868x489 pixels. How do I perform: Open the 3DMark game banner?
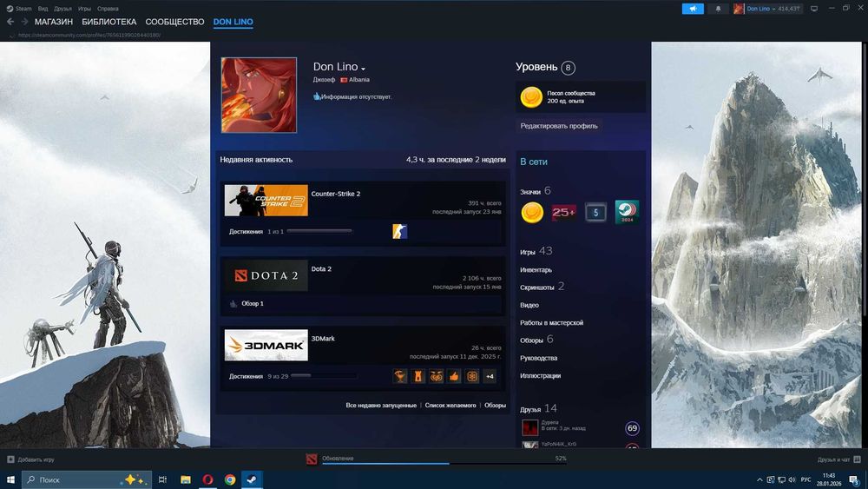[266, 345]
